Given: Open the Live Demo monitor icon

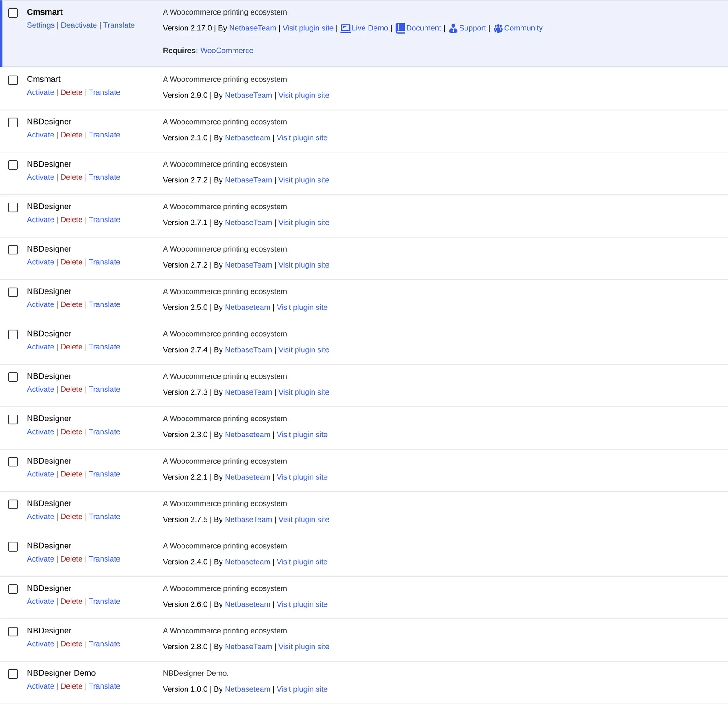Looking at the screenshot, I should pyautogui.click(x=345, y=28).
